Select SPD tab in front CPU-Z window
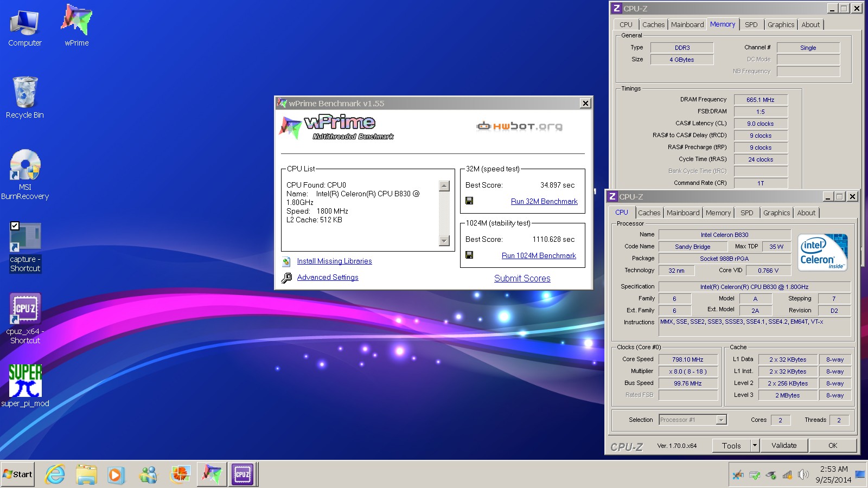The height and width of the screenshot is (488, 868). pos(747,213)
